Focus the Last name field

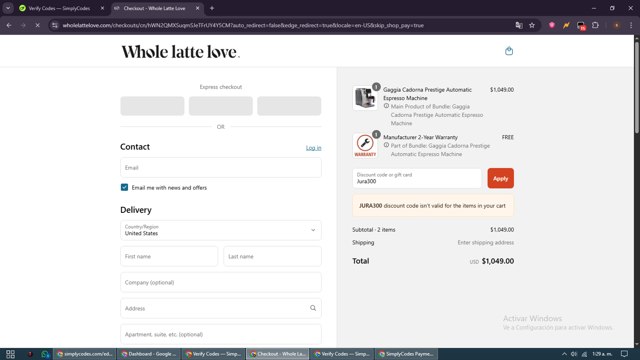tap(273, 256)
